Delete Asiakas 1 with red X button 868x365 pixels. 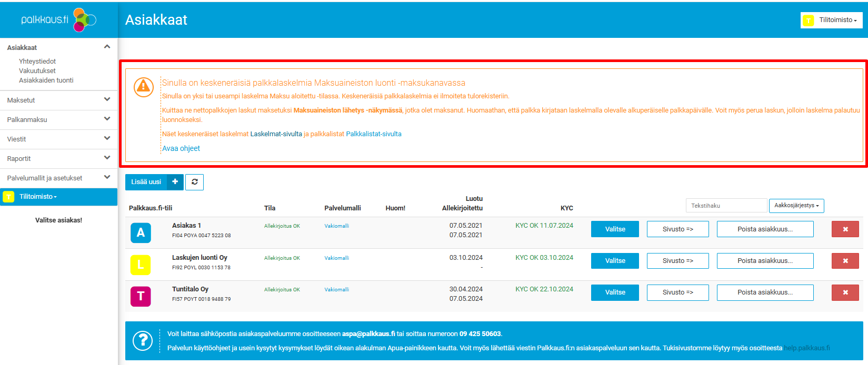(845, 229)
